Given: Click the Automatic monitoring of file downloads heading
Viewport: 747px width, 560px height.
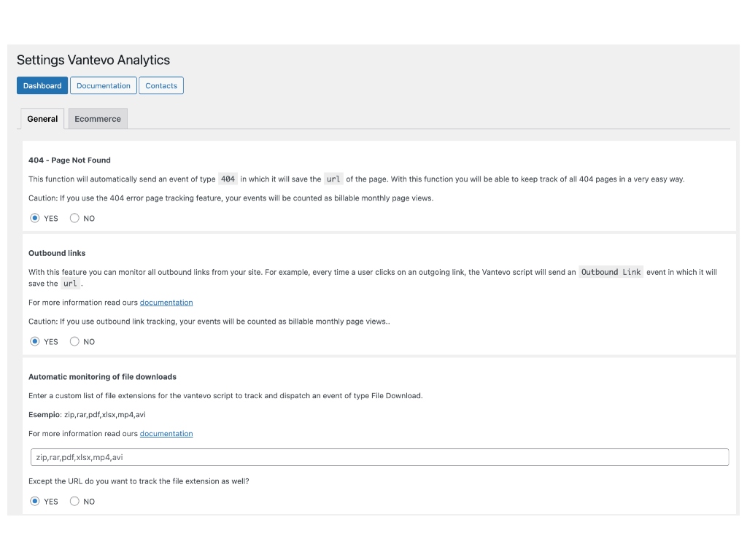Looking at the screenshot, I should coord(102,377).
